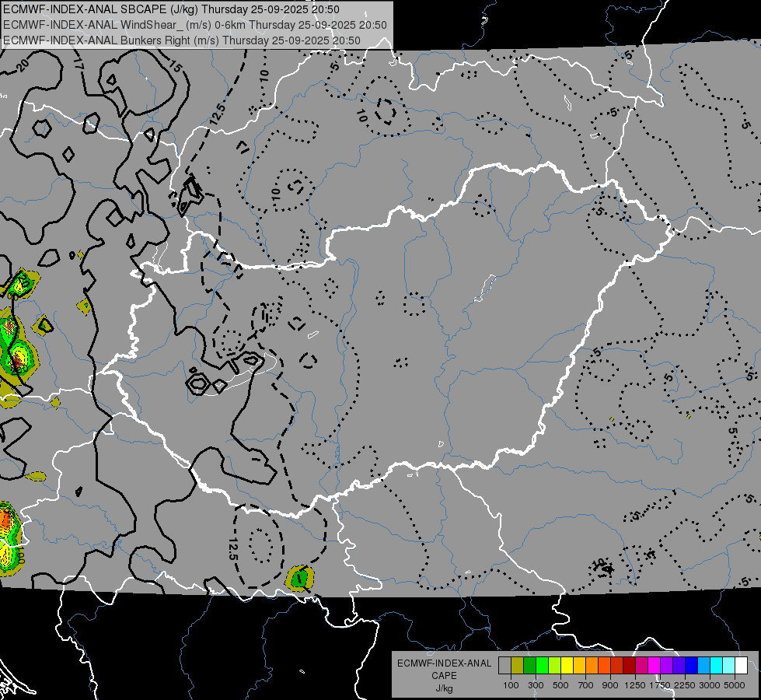The image size is (761, 700).
Task: Click the white last swatch in CAPE legend
Action: point(741,666)
